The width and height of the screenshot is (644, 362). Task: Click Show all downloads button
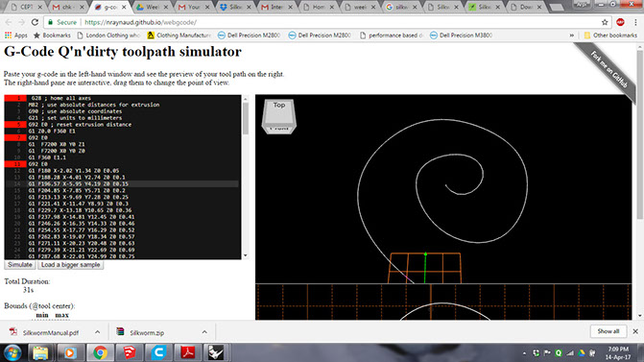tap(608, 331)
